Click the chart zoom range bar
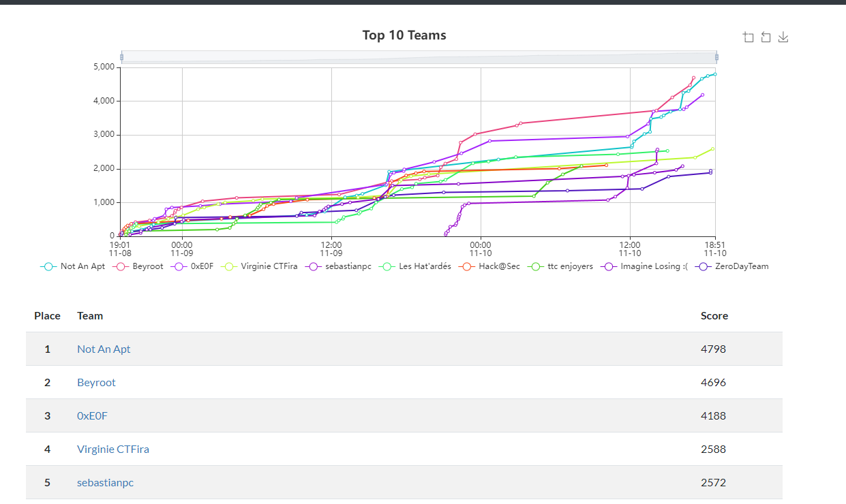Viewport: 846px width, 504px height. pyautogui.click(x=419, y=57)
